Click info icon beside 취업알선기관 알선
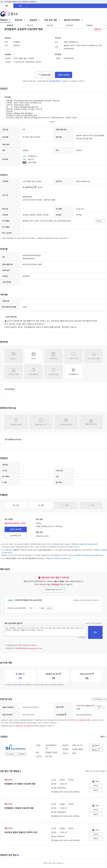The image size is (107, 868). 60,674
